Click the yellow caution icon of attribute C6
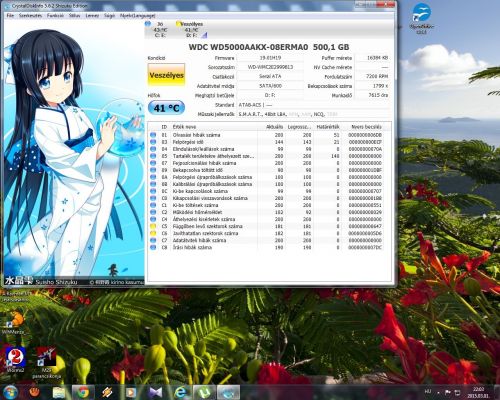The height and width of the screenshot is (400, 500). (x=153, y=233)
